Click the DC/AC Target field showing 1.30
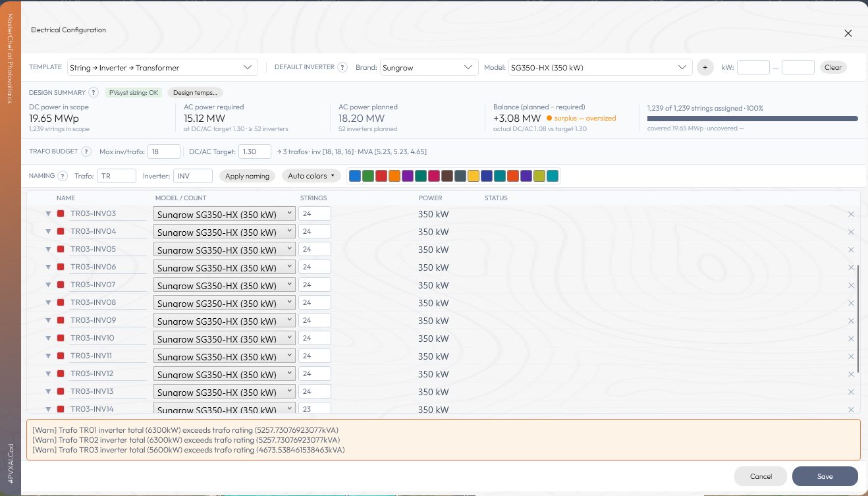 pos(255,152)
